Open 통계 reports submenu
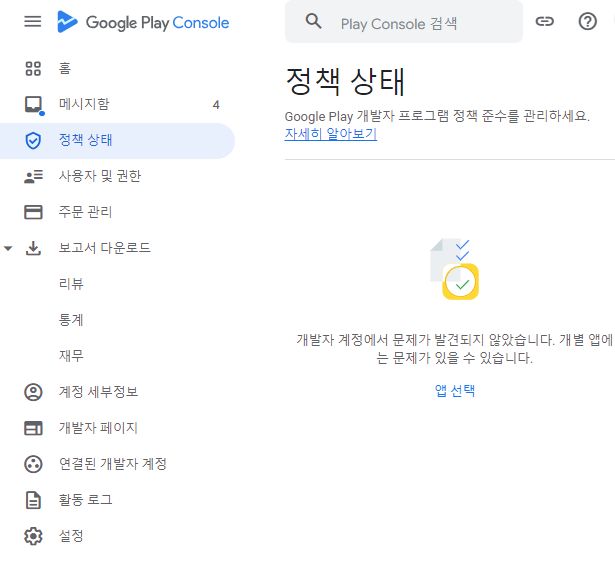 pyautogui.click(x=71, y=320)
